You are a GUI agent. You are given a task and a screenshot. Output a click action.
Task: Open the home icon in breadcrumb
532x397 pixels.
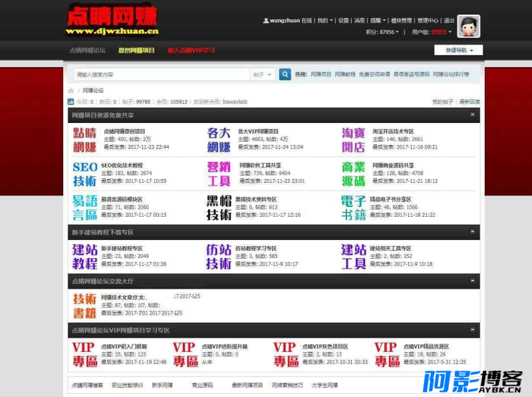click(71, 90)
